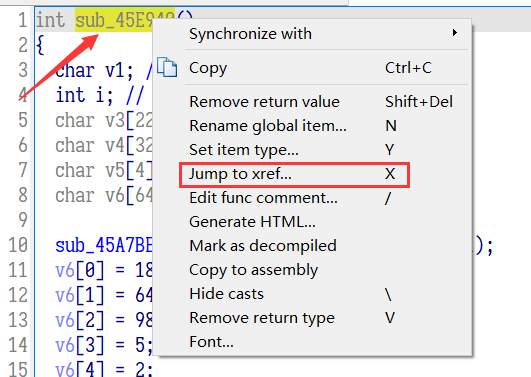
Task: Click variable i on line 4
Action: [99, 95]
